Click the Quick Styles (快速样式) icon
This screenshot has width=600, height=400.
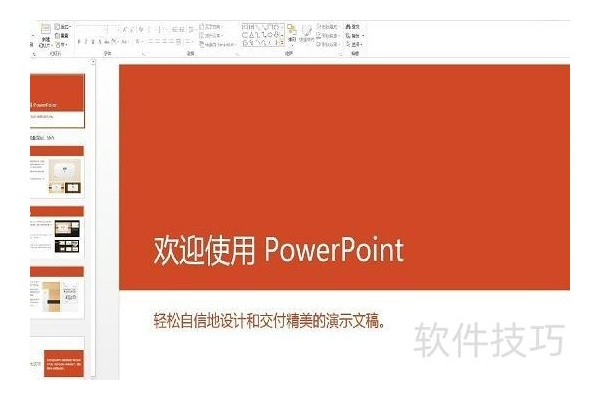pyautogui.click(x=306, y=33)
